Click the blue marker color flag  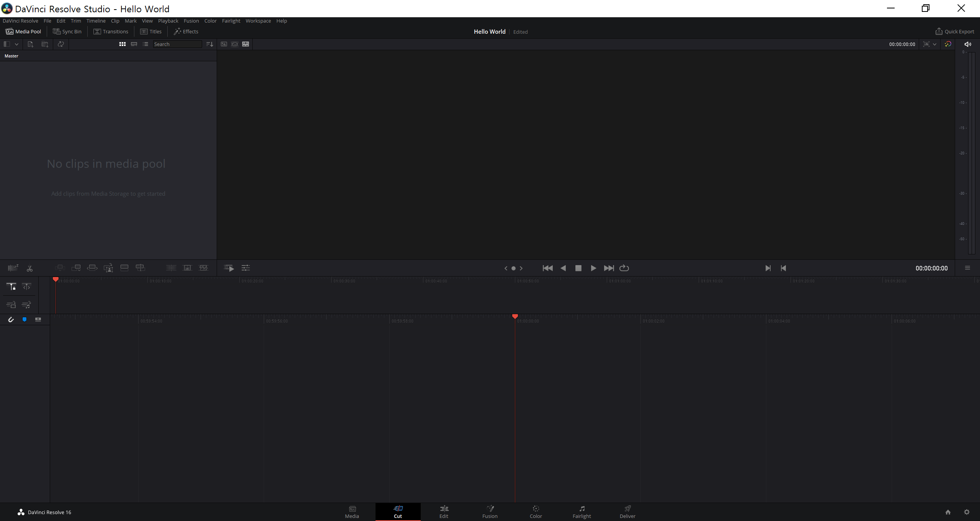click(24, 319)
